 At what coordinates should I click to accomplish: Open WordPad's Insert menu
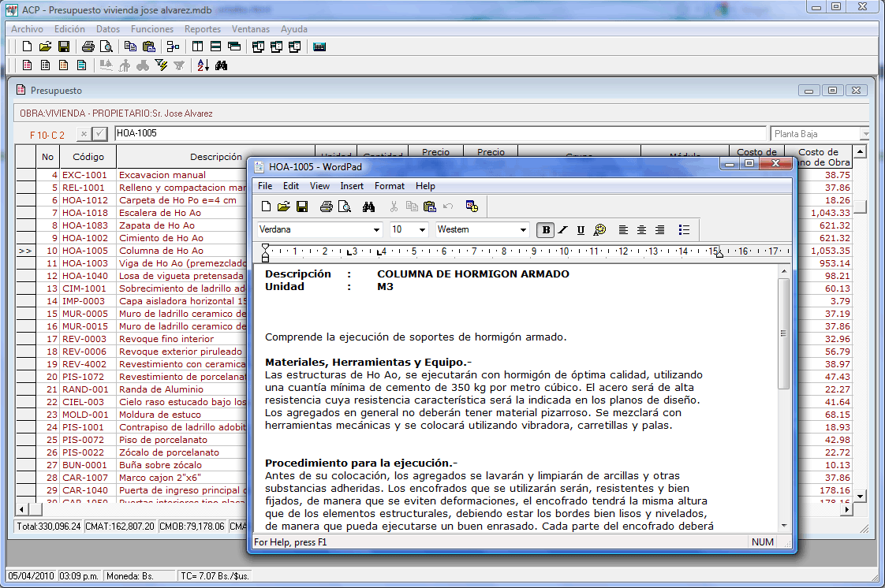click(352, 186)
